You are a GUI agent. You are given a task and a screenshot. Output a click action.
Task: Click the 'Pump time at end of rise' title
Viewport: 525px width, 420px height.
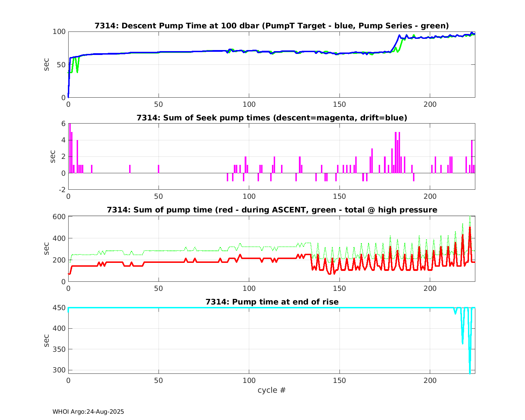272,302
